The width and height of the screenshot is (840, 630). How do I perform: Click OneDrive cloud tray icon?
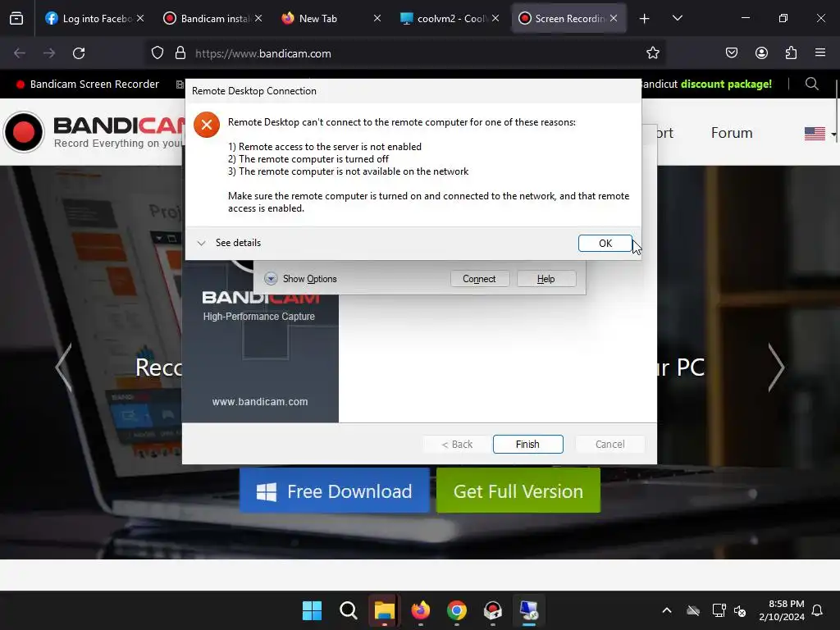693,610
